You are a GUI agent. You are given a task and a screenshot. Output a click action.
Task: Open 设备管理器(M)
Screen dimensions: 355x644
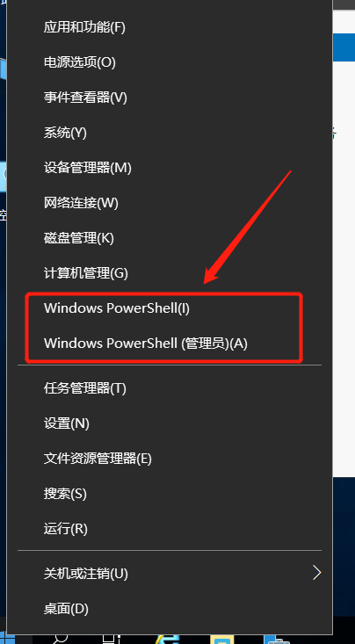(x=170, y=168)
